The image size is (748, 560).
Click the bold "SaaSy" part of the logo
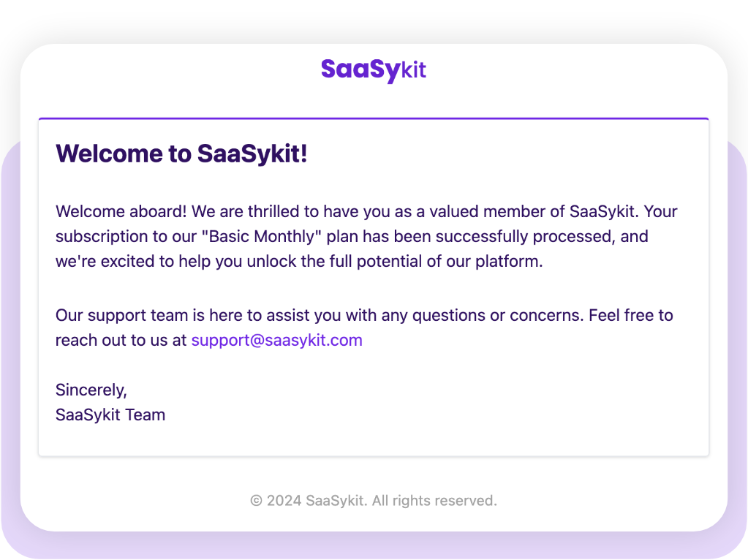(360, 70)
